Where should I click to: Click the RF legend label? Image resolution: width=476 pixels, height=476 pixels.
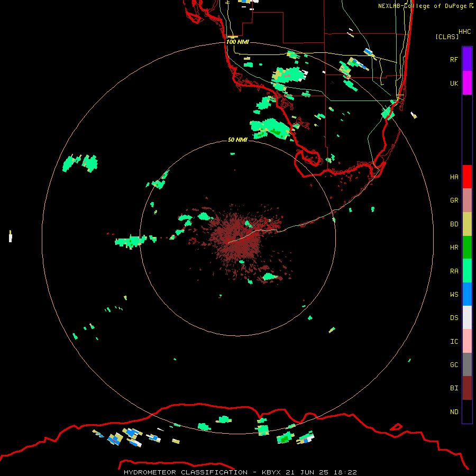(x=454, y=59)
